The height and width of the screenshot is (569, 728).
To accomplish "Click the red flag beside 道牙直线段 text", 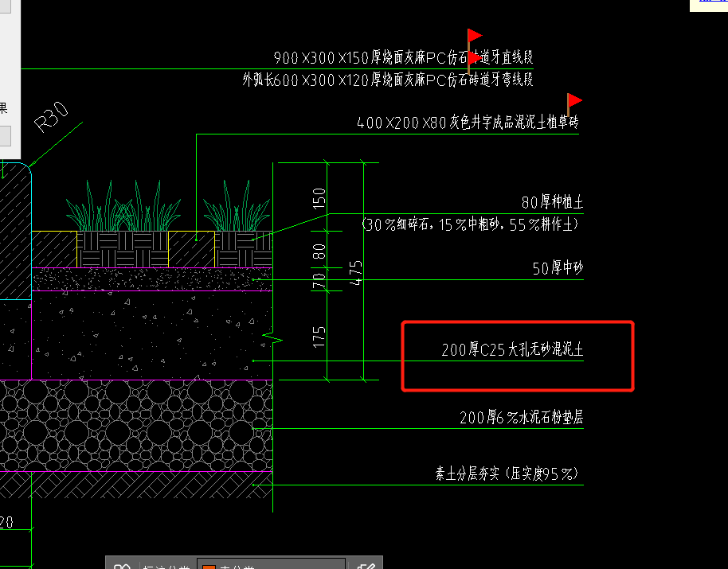I will click(x=475, y=59).
